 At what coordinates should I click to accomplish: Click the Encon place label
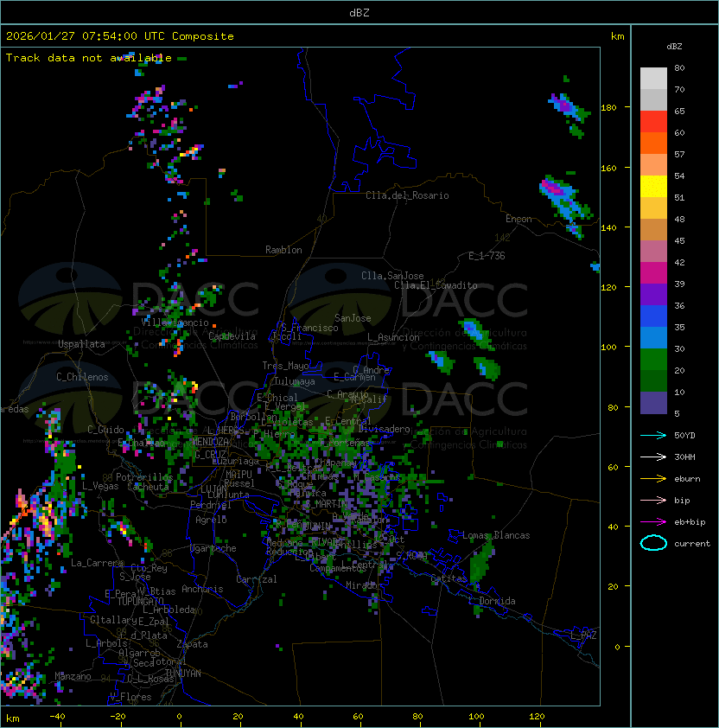pyautogui.click(x=519, y=219)
